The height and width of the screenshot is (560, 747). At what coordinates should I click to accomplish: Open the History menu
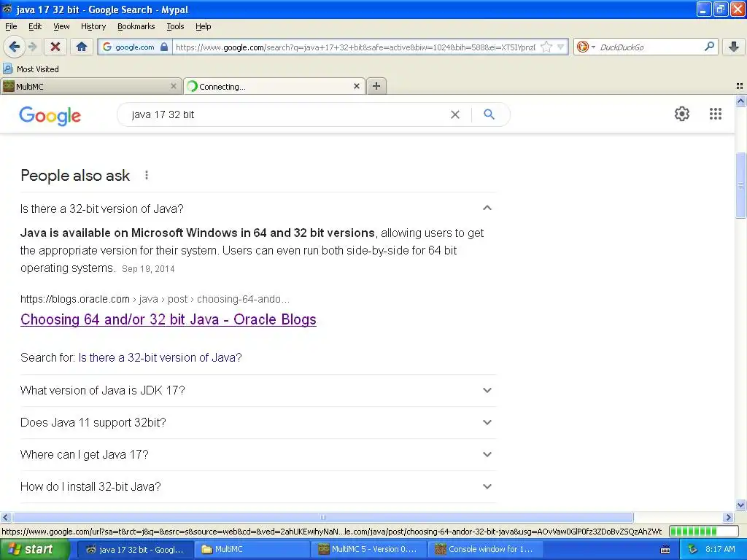[93, 26]
